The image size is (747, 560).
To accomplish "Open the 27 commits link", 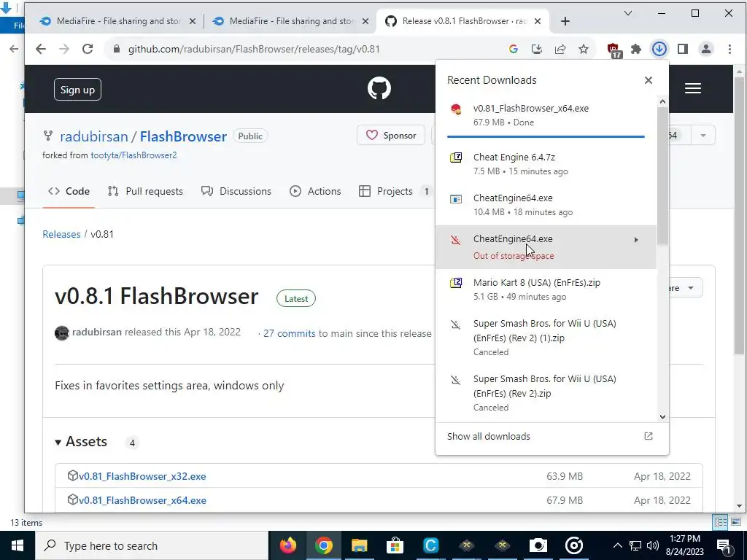I will [289, 333].
